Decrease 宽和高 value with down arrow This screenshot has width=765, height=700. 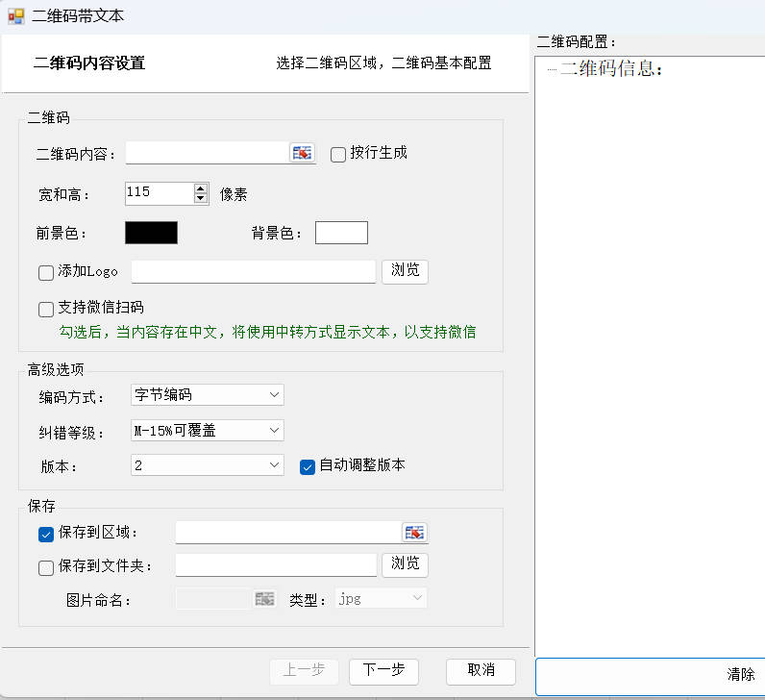pos(201,198)
